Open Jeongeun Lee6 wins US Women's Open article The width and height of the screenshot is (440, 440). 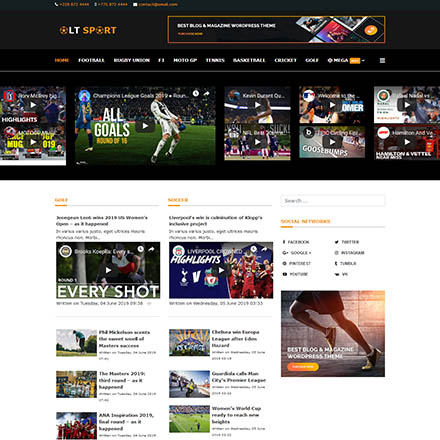pyautogui.click(x=102, y=221)
